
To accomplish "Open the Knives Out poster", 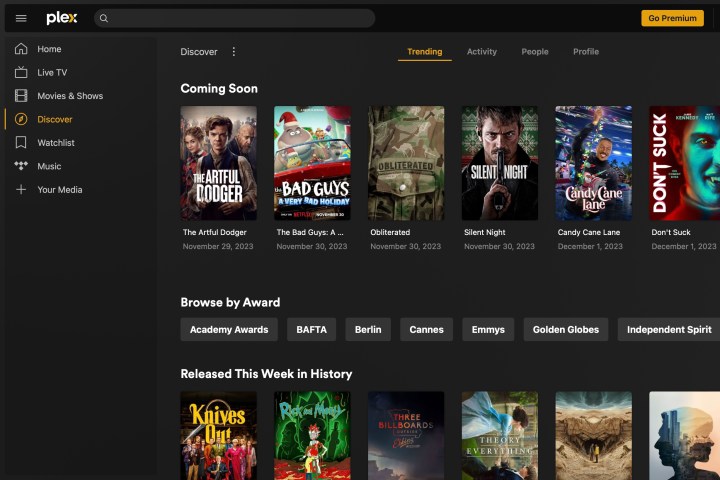I will 218,435.
